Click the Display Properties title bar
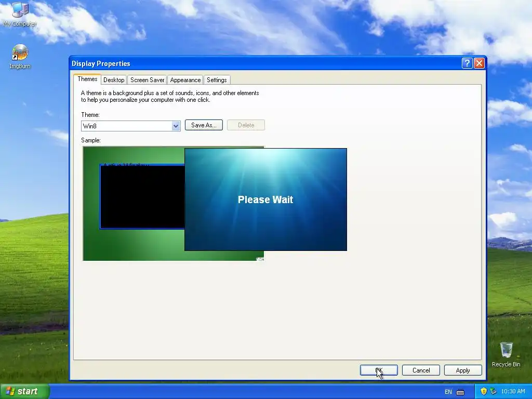The width and height of the screenshot is (532, 399). pyautogui.click(x=264, y=63)
